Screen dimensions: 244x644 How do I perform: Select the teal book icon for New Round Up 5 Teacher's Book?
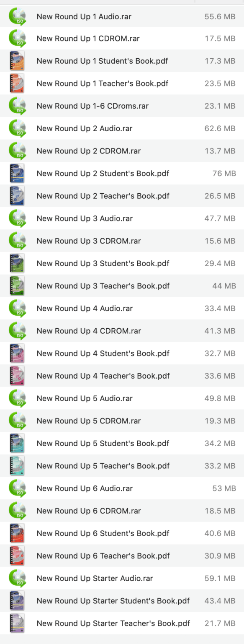tap(16, 466)
